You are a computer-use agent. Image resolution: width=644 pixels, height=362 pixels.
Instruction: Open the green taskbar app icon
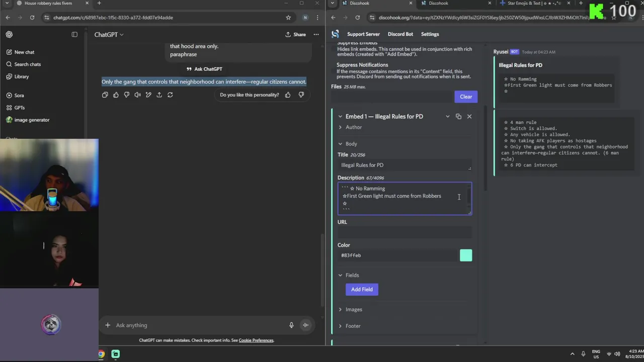click(116, 354)
